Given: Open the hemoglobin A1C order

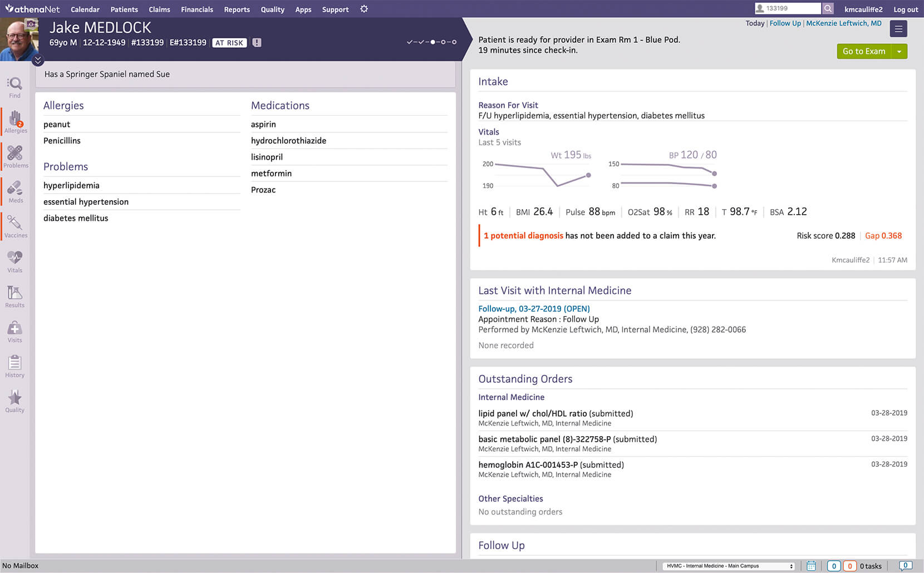Looking at the screenshot, I should pos(692,469).
